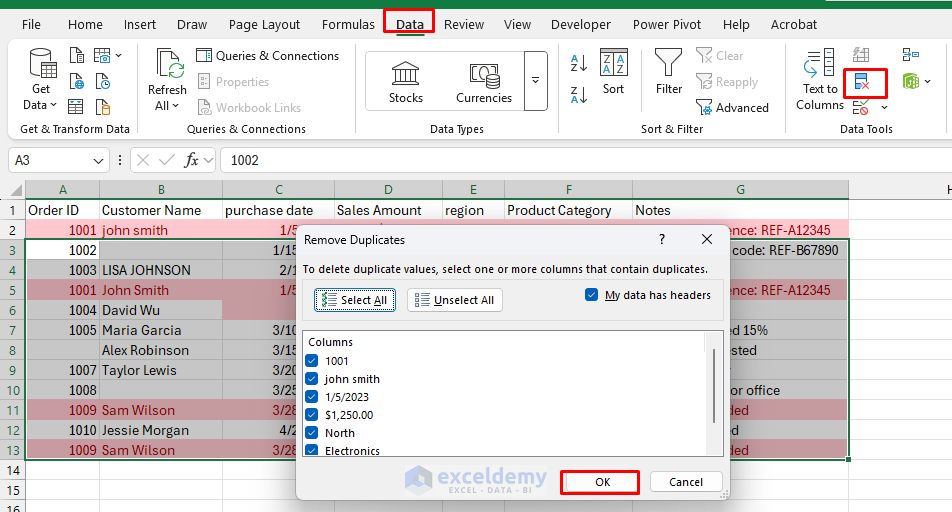The image size is (952, 512).
Task: Close the Remove Duplicates dialog with X
Action: tap(707, 239)
